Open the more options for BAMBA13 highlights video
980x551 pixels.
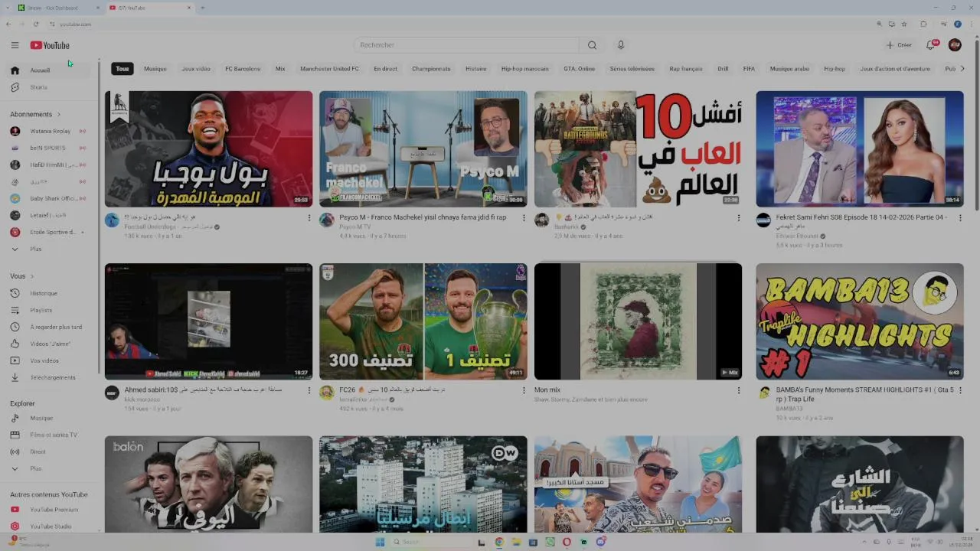click(x=960, y=390)
